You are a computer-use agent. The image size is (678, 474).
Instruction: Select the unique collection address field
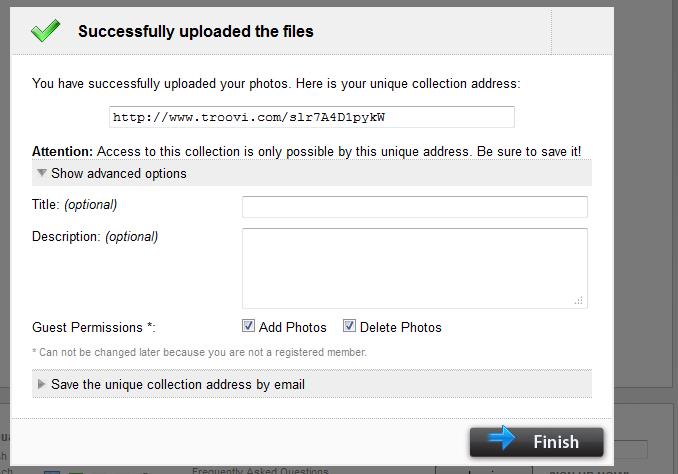pos(312,117)
